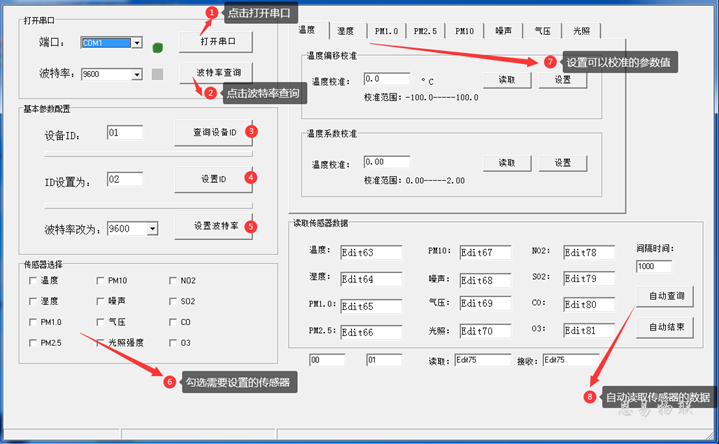The width and height of the screenshot is (719, 444).
Task: Click red number 3 marker beside 查询设备ID
Action: tap(251, 131)
